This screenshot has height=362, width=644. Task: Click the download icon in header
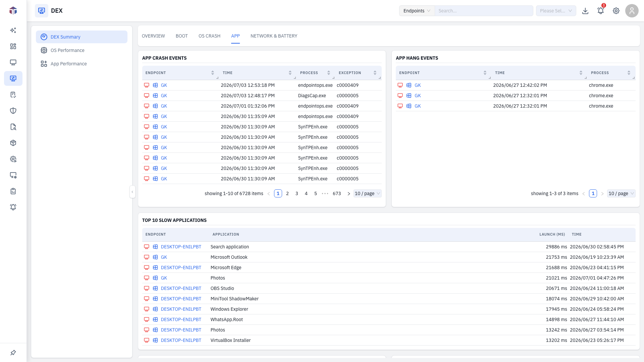[x=585, y=11]
